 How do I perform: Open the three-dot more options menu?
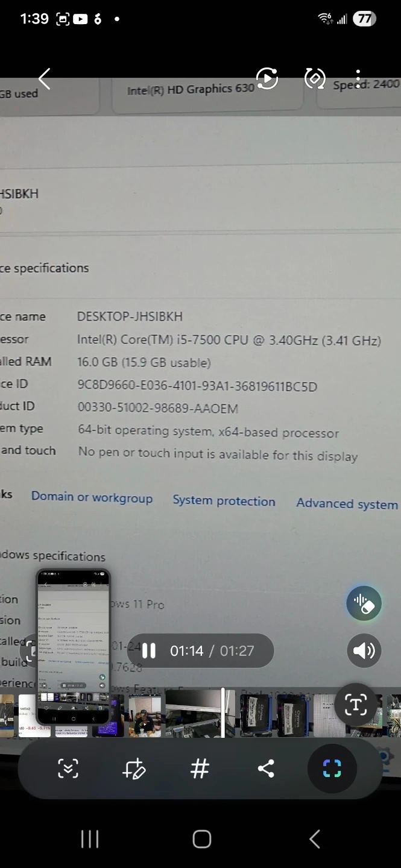point(358,78)
